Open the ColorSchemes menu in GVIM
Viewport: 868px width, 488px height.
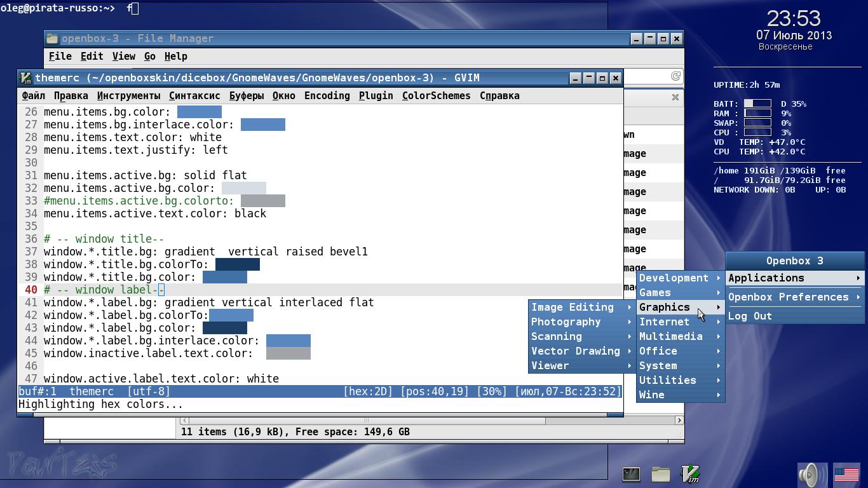point(436,96)
